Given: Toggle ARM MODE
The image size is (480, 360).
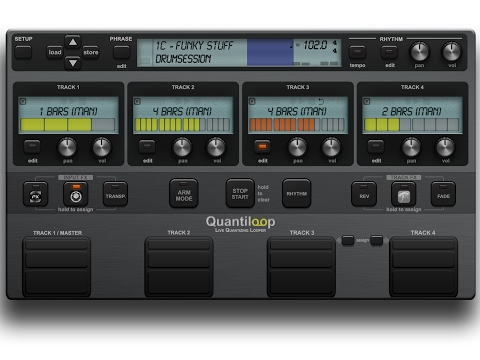Looking at the screenshot, I should [x=184, y=193].
